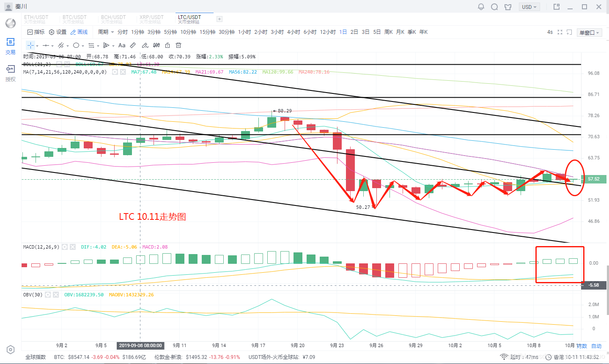This screenshot has width=609, height=364.
Task: Expand the 周期 period dropdown
Action: (106, 32)
